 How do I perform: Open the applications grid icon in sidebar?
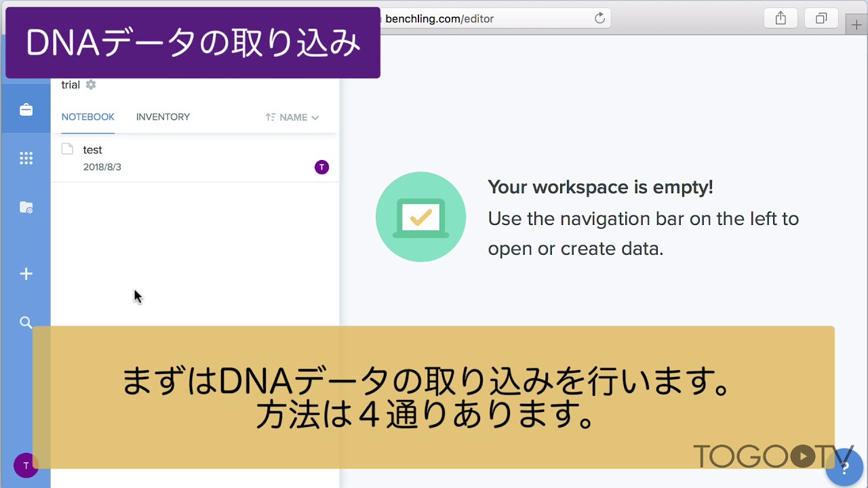click(26, 159)
